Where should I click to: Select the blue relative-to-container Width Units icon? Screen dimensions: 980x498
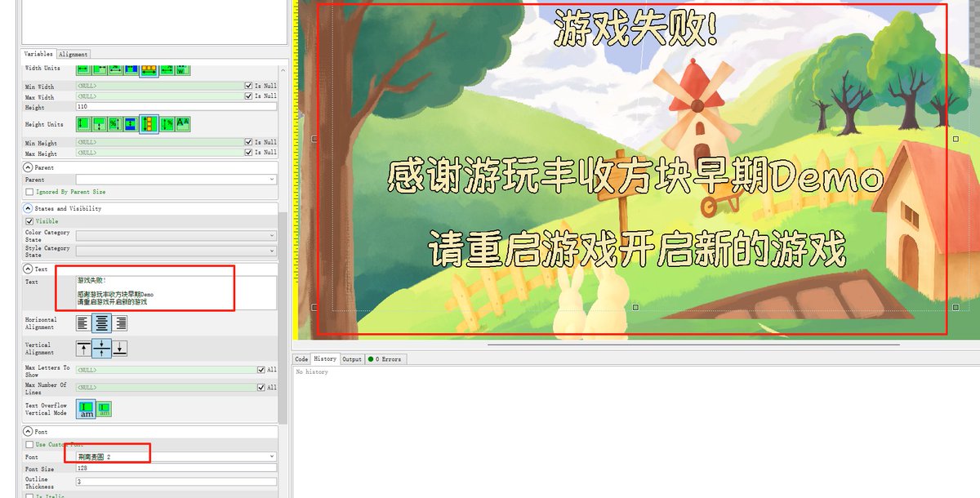[x=131, y=69]
